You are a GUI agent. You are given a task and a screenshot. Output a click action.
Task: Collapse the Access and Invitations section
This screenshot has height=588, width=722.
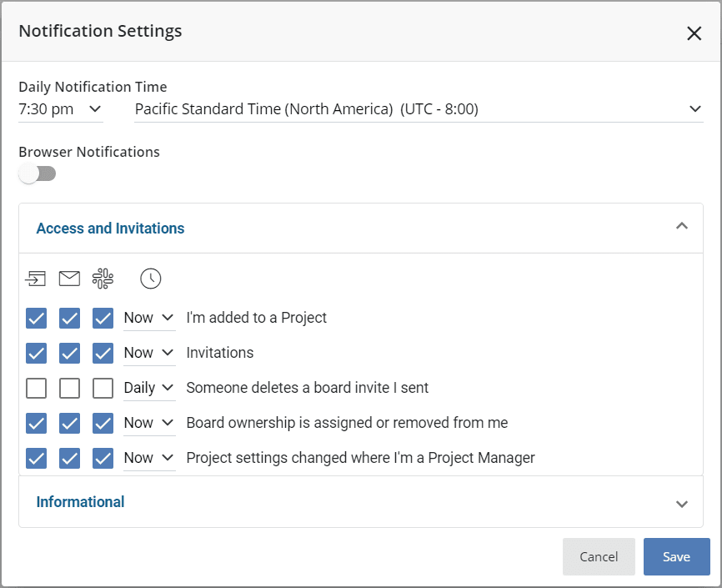coord(682,227)
